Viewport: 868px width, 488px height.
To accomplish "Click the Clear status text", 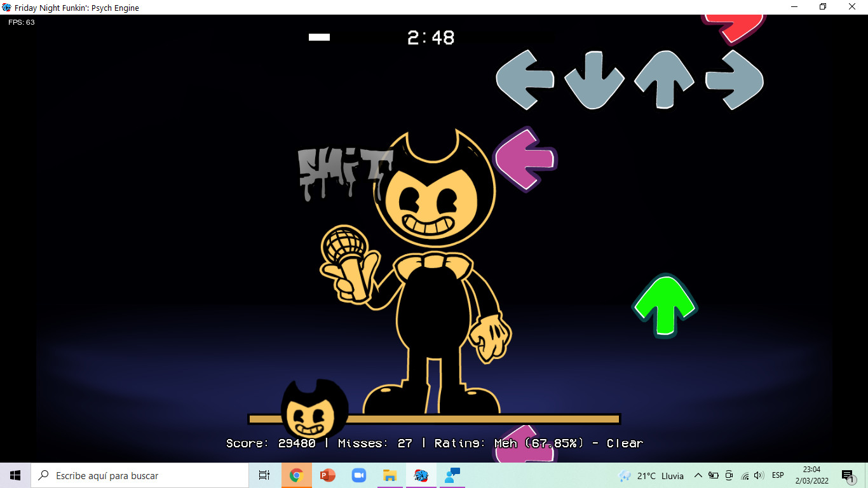I will coord(625,444).
